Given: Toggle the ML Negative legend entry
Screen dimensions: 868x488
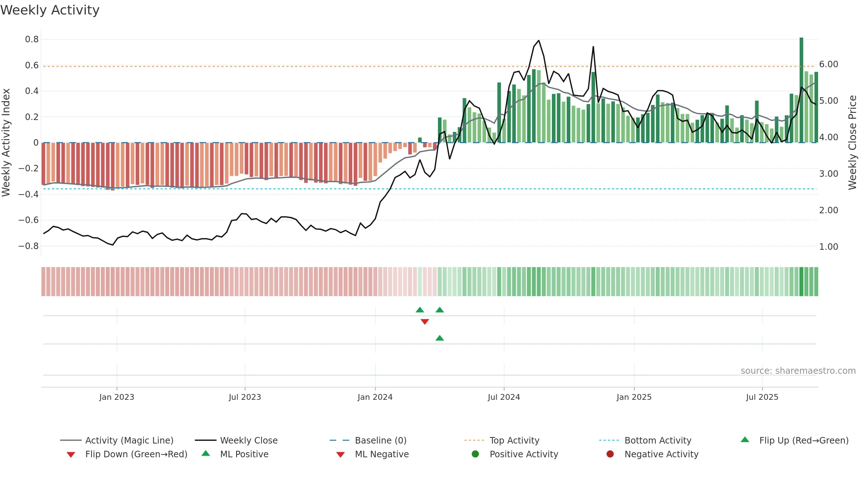Looking at the screenshot, I should click(373, 454).
